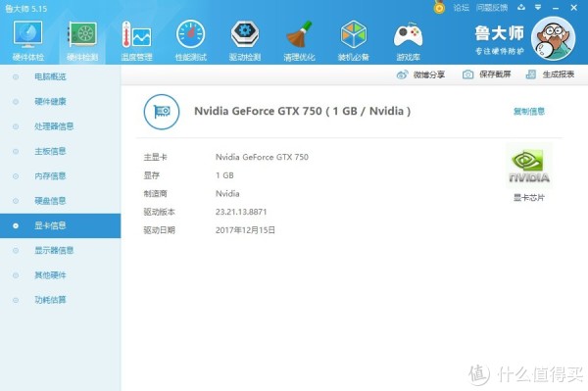588x391 pixels.
Task: Open the 游戏库 gamepad icon
Action: pos(408,35)
